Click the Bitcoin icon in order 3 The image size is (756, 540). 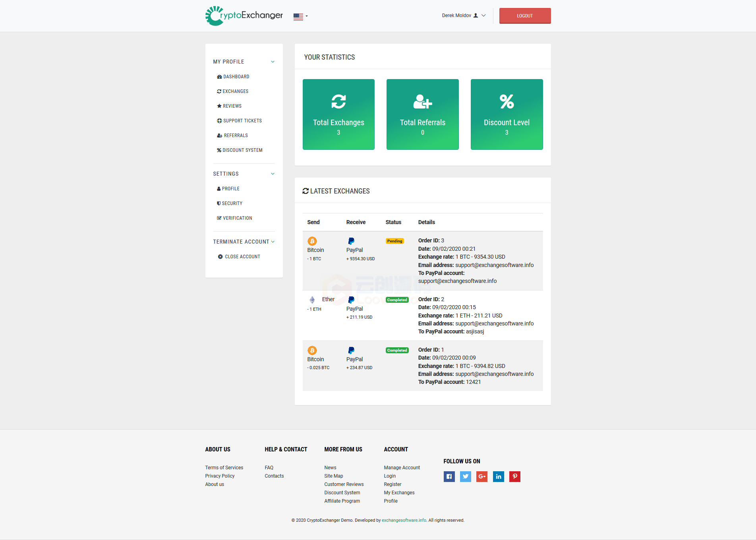pos(312,241)
